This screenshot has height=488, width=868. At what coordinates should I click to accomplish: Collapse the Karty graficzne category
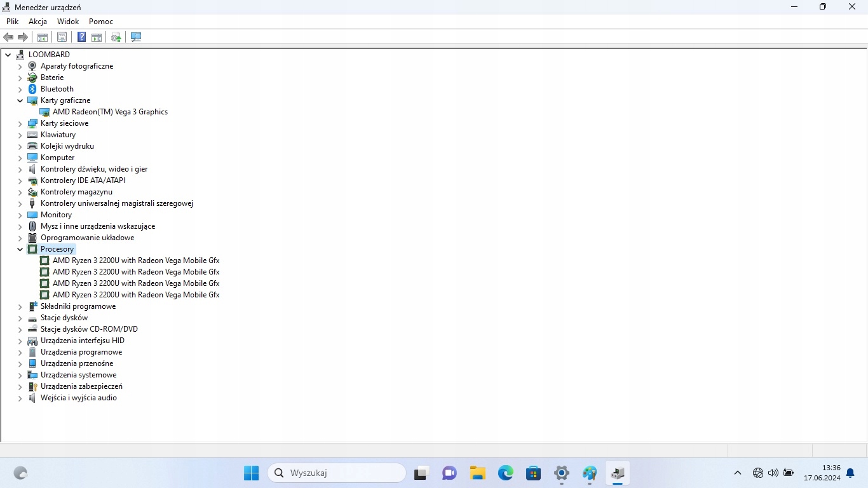click(20, 100)
